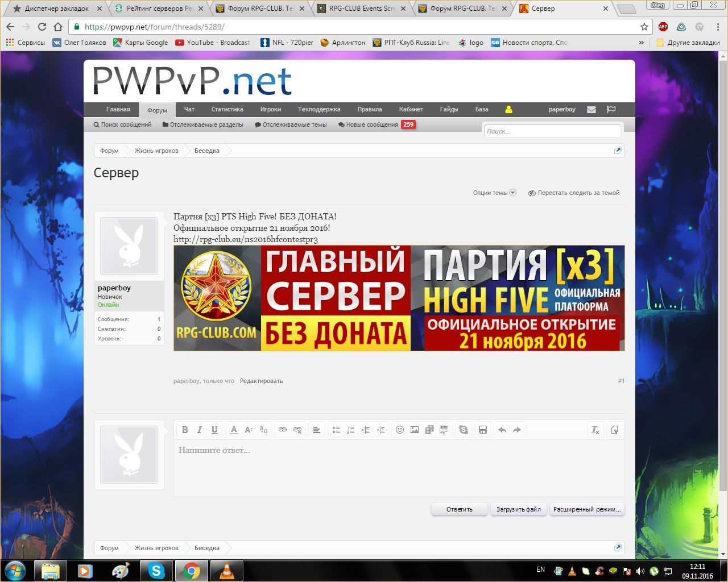
Task: Go to Chrome home page icon
Action: point(58,27)
